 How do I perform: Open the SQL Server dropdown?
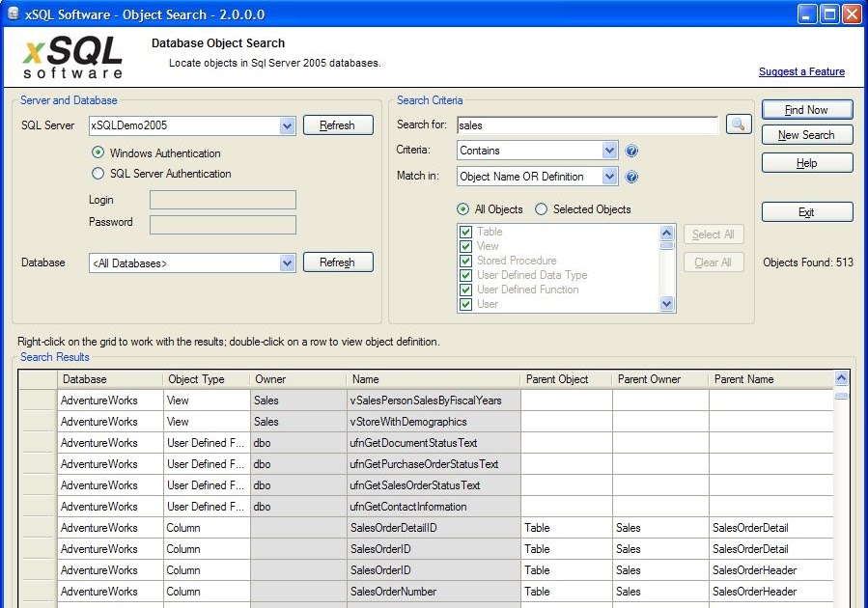(287, 124)
